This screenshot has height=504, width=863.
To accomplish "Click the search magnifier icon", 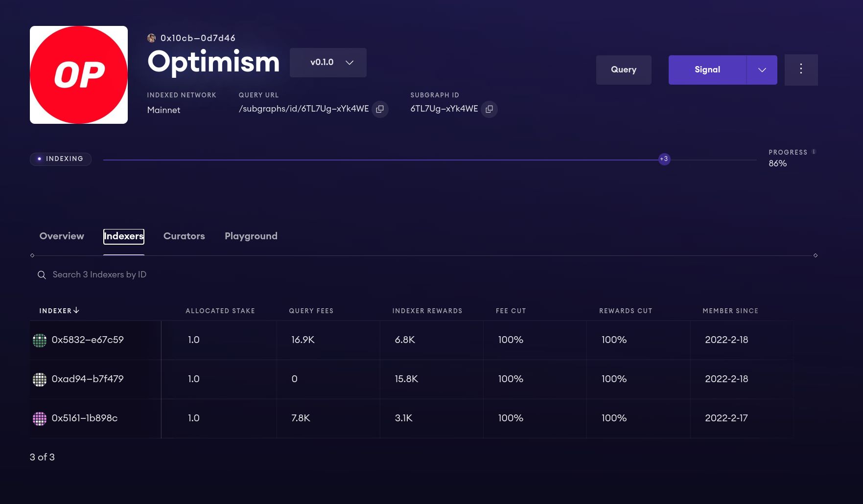I will pyautogui.click(x=42, y=275).
